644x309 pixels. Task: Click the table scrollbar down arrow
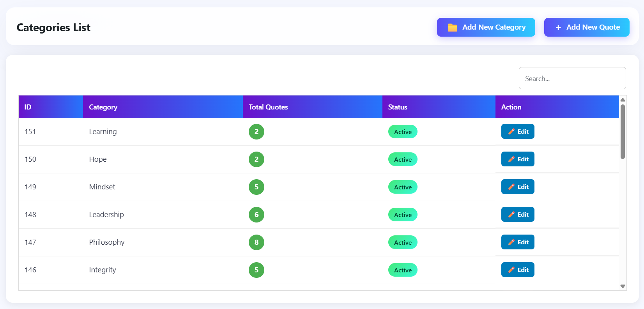pos(623,286)
